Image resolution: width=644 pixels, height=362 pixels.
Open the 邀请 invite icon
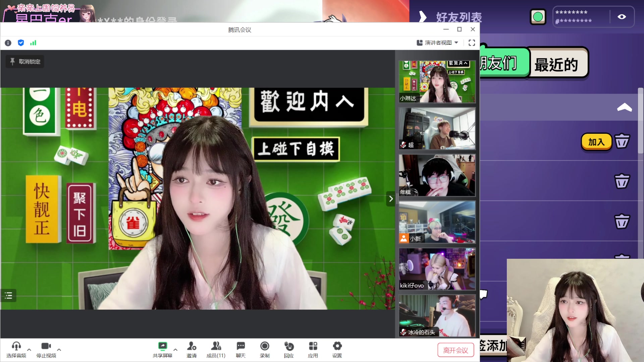(x=192, y=349)
